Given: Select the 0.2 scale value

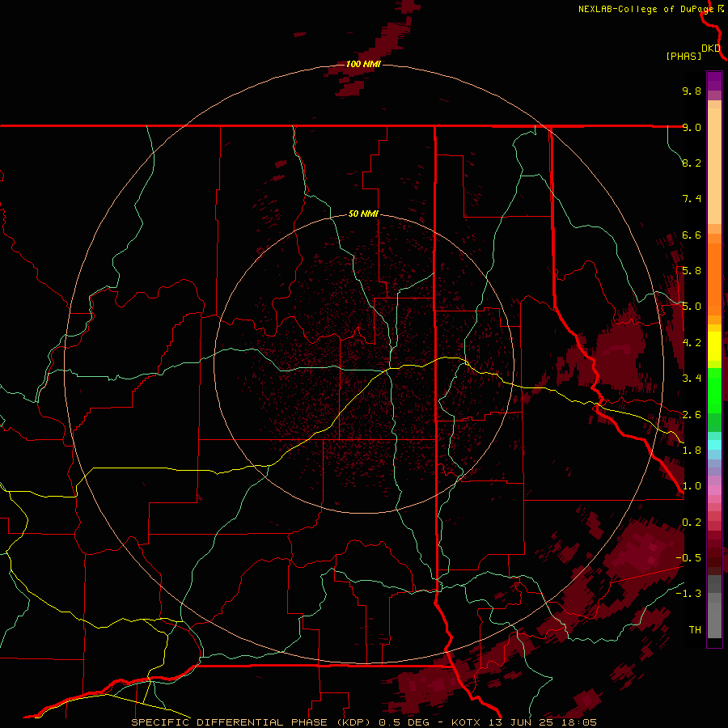Looking at the screenshot, I should [692, 522].
